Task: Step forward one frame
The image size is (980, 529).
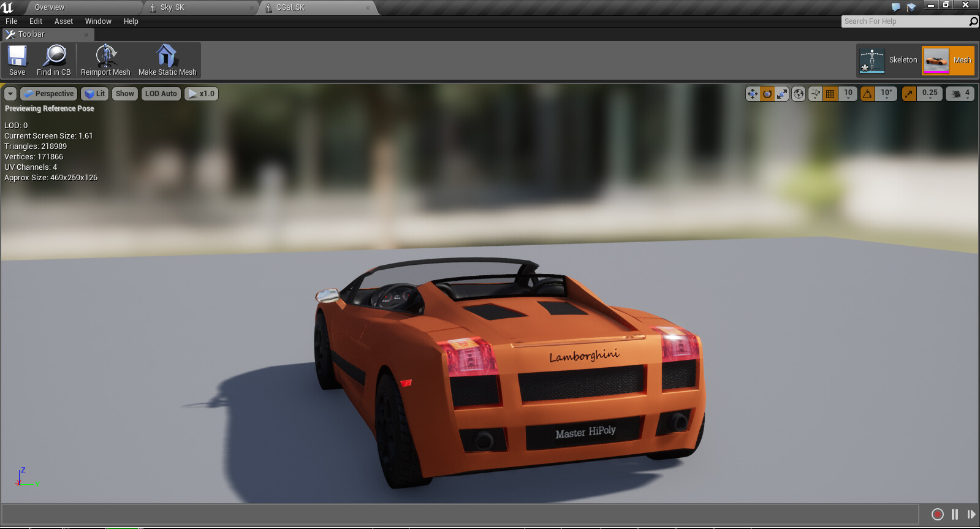Action: [971, 514]
